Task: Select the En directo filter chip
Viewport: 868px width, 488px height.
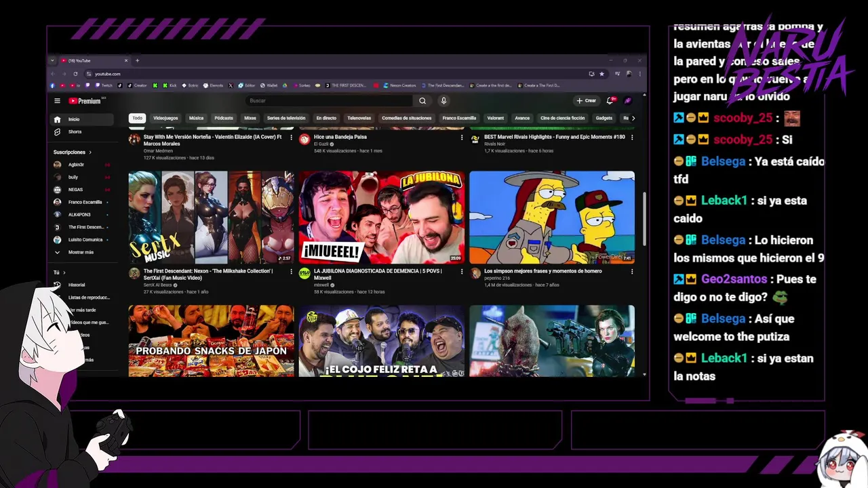Action: tap(326, 118)
